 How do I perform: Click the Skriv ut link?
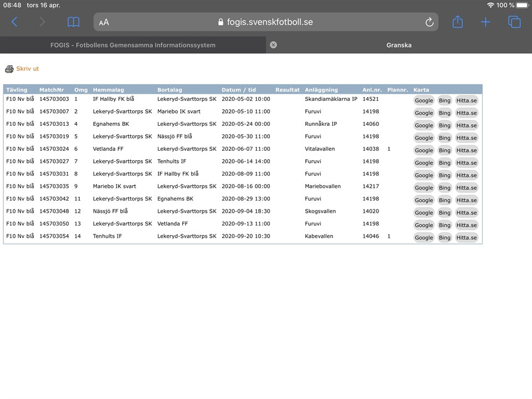point(28,69)
